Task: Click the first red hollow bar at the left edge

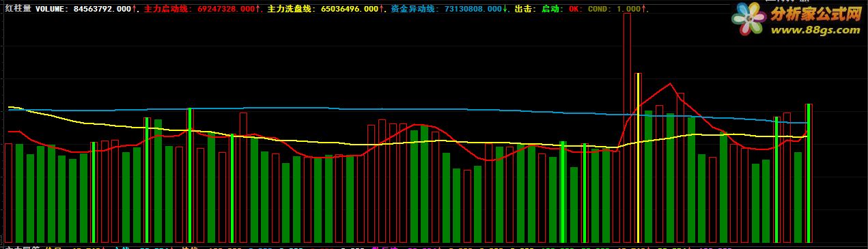Action: click(9, 193)
